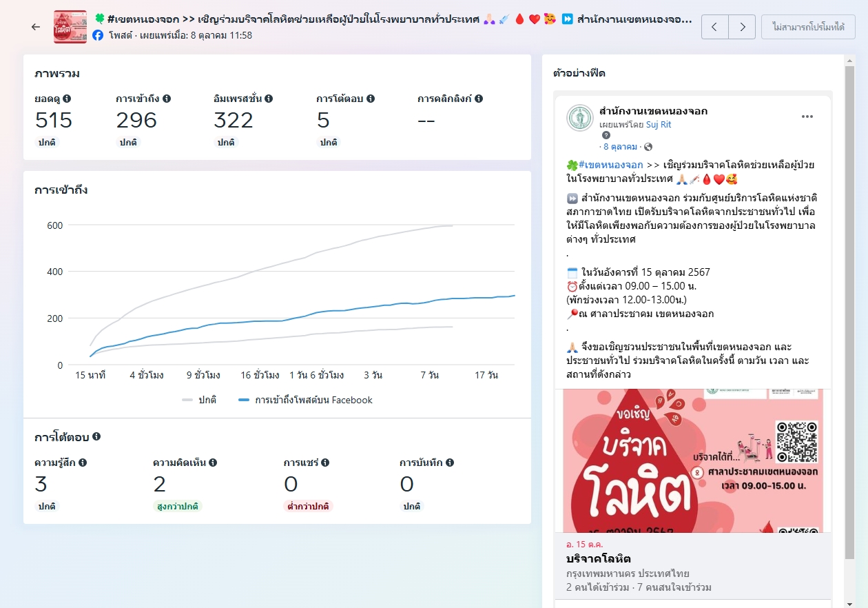Open the blood donation poster image

(692, 460)
